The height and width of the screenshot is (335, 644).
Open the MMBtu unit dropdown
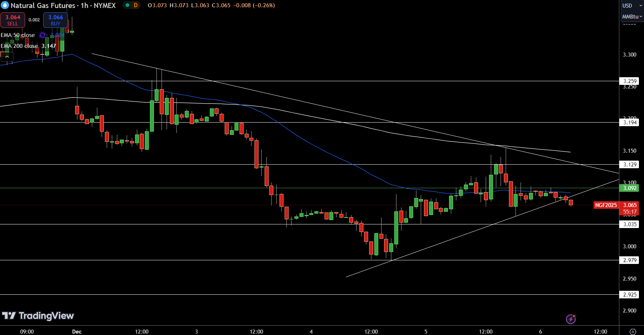coord(632,17)
